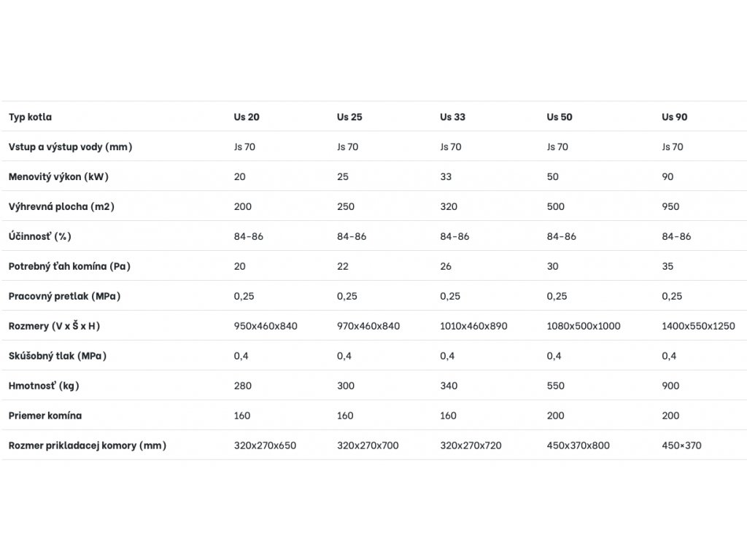Select the Us 50 column header
The width and height of the screenshot is (747, 560).
(x=560, y=117)
